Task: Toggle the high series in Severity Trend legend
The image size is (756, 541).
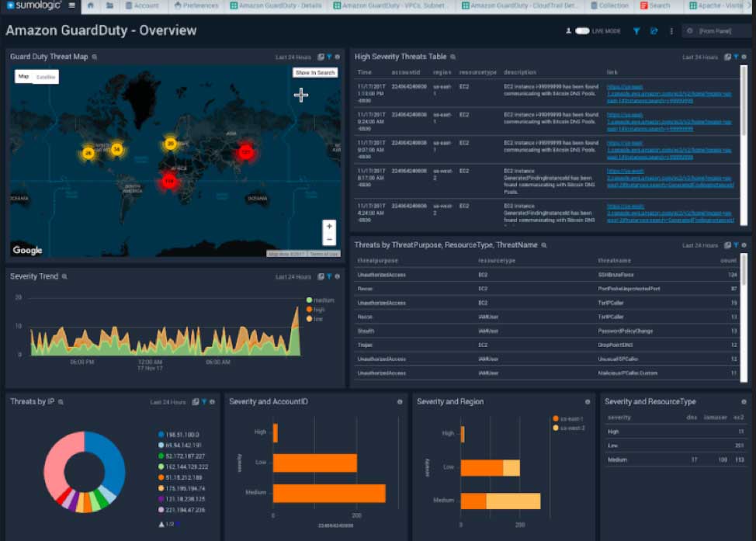Action: pos(316,310)
